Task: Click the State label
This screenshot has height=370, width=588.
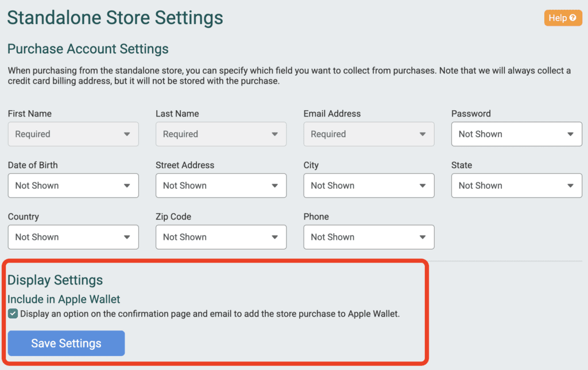Action: tap(462, 165)
